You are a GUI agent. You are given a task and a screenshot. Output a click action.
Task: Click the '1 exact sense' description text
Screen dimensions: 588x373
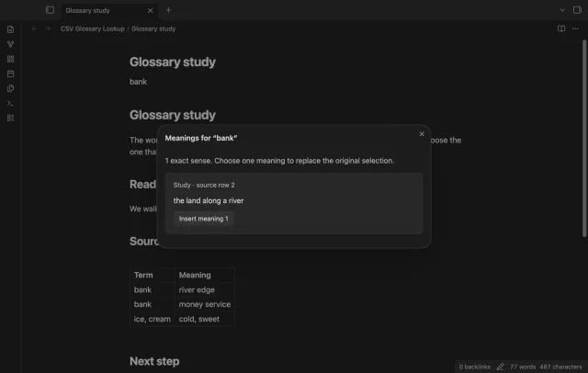click(279, 161)
